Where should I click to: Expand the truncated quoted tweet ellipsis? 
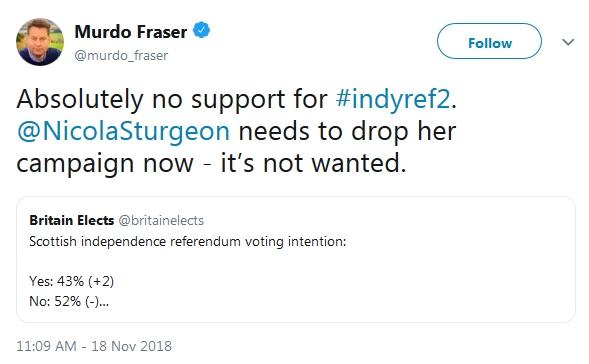pyautogui.click(x=104, y=302)
